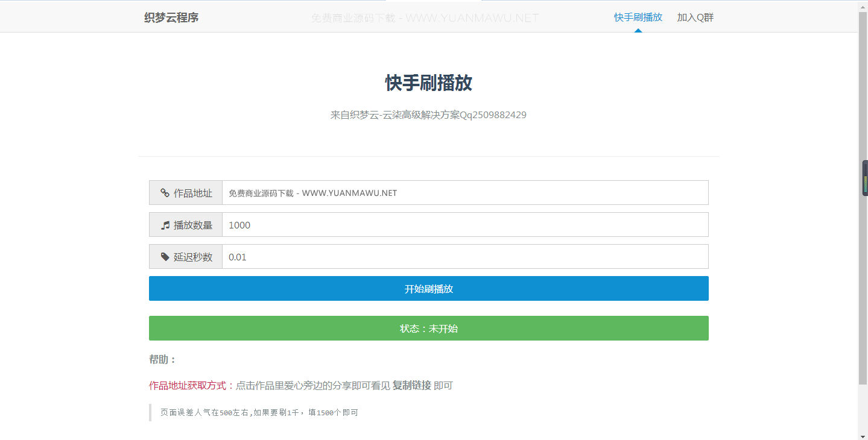The height and width of the screenshot is (440, 868).
Task: Select the 作品地址 field label with link icon
Action: click(185, 192)
